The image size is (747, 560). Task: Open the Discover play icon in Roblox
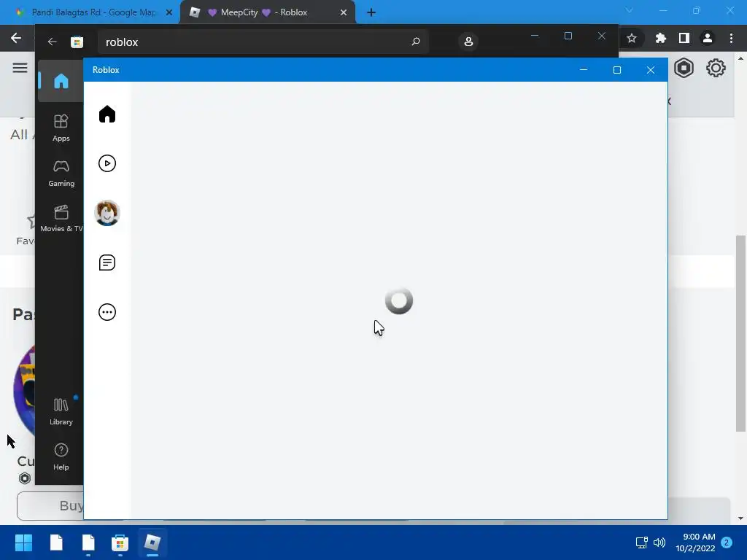107,163
